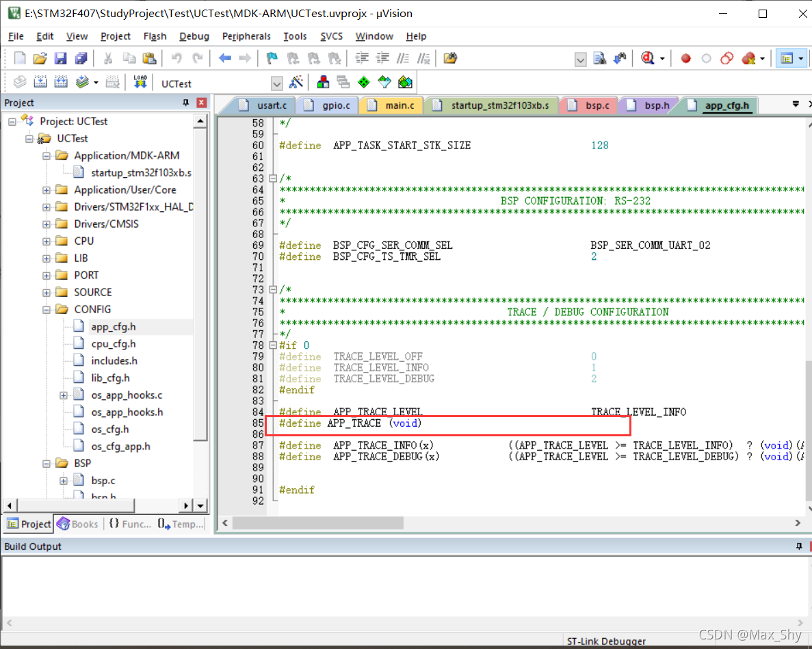Open the Debug menu
812x649 pixels.
coord(194,36)
